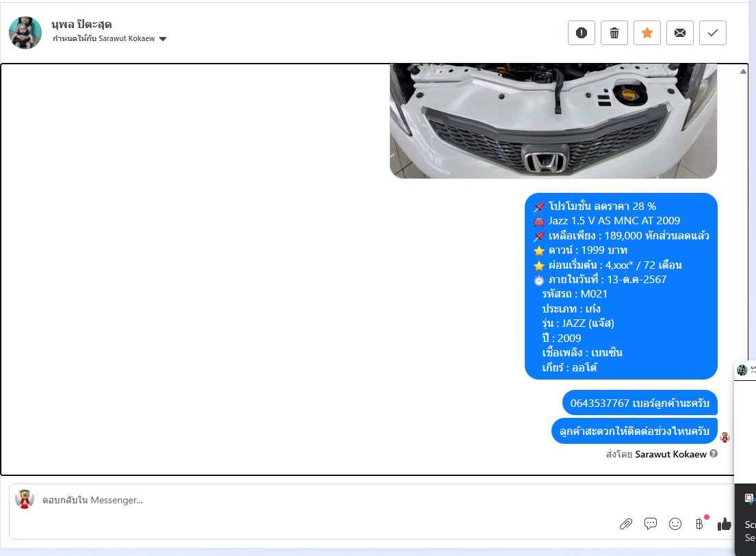Open emoji picker smiley icon
Screen dimensions: 756x556
click(675, 524)
